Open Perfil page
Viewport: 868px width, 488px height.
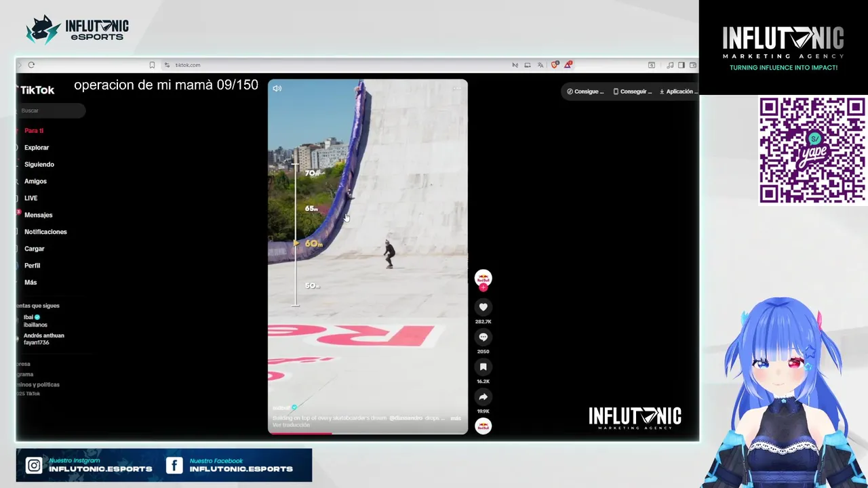[x=32, y=266]
